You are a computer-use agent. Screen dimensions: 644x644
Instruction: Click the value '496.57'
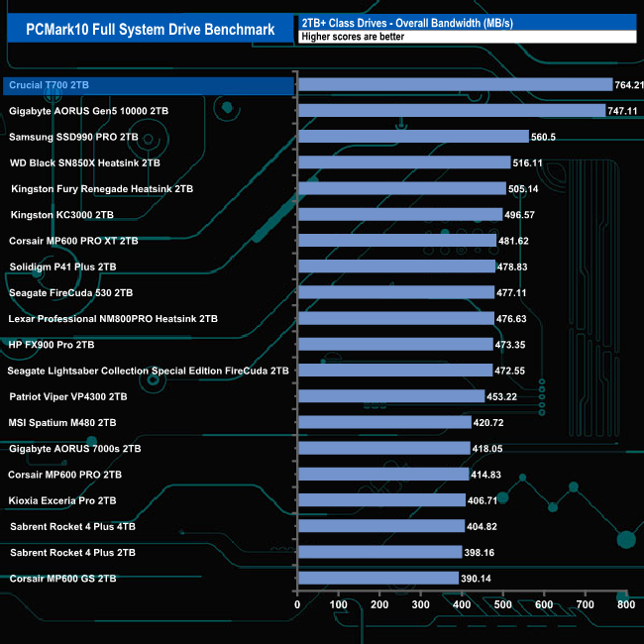coord(519,215)
